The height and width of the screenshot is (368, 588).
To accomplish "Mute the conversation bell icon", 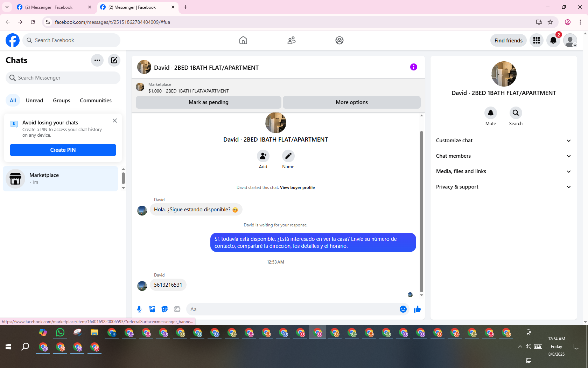I will pos(491,113).
